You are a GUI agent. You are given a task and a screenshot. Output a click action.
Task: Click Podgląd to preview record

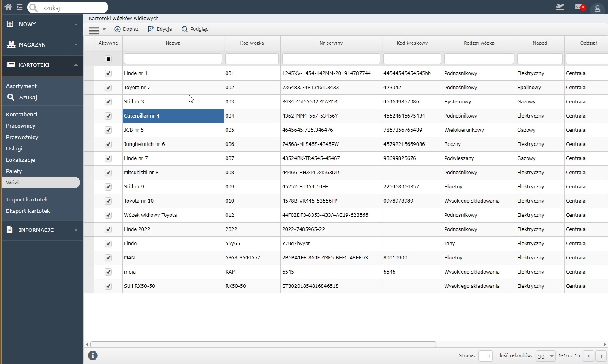click(x=195, y=29)
